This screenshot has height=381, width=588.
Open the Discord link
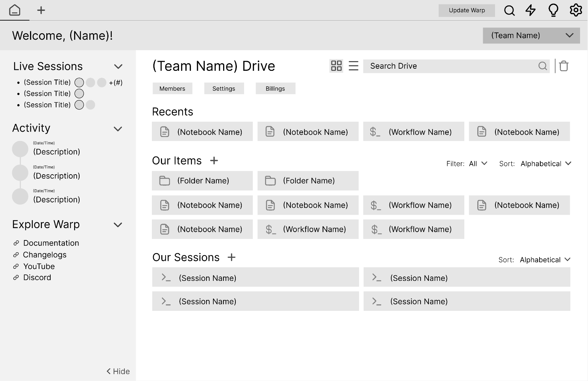[37, 278]
